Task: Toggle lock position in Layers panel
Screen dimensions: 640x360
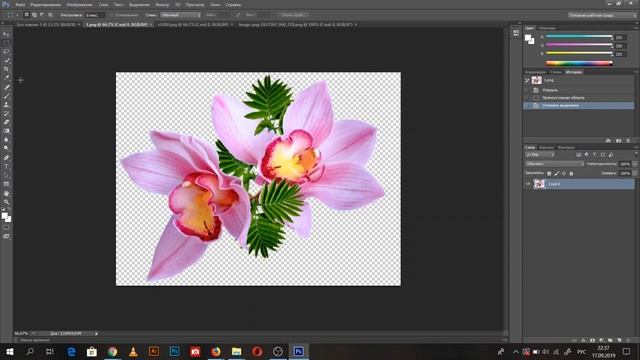Action: [564, 173]
